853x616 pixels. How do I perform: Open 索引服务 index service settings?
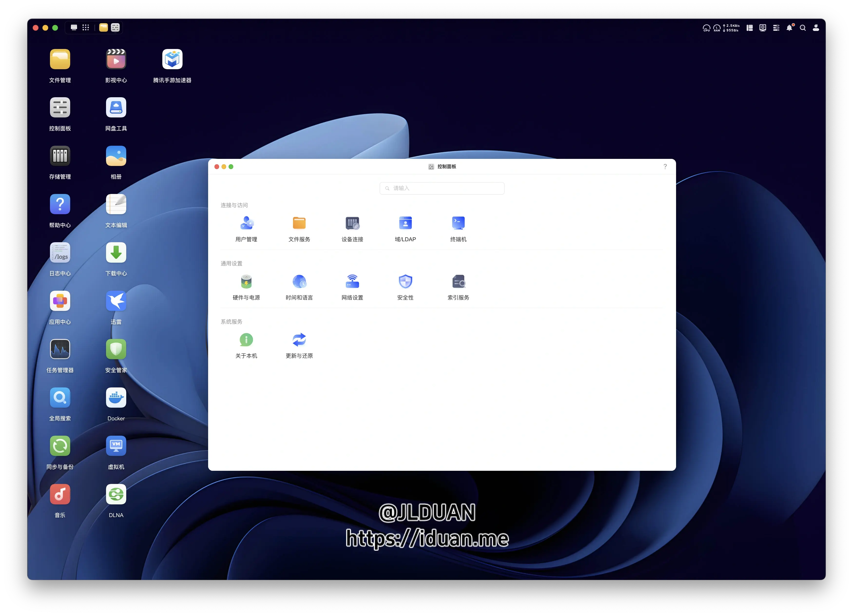point(458,282)
